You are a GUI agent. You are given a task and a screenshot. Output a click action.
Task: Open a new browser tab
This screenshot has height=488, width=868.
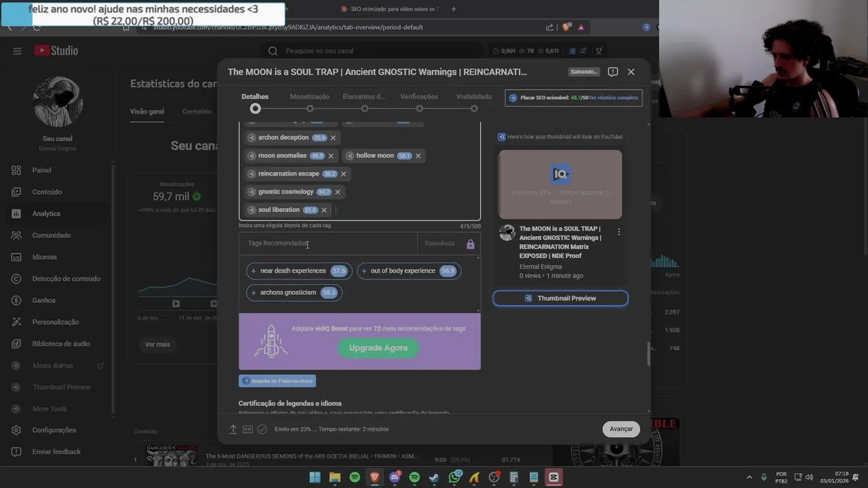coord(454,9)
